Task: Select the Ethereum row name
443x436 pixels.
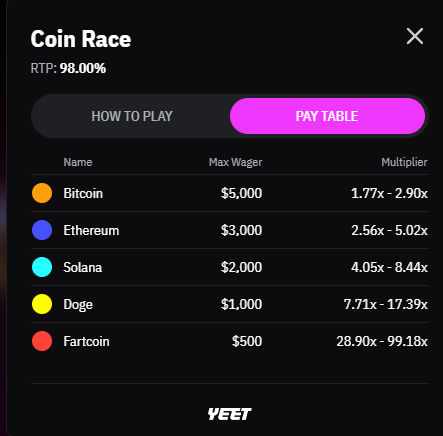Action: click(x=91, y=230)
